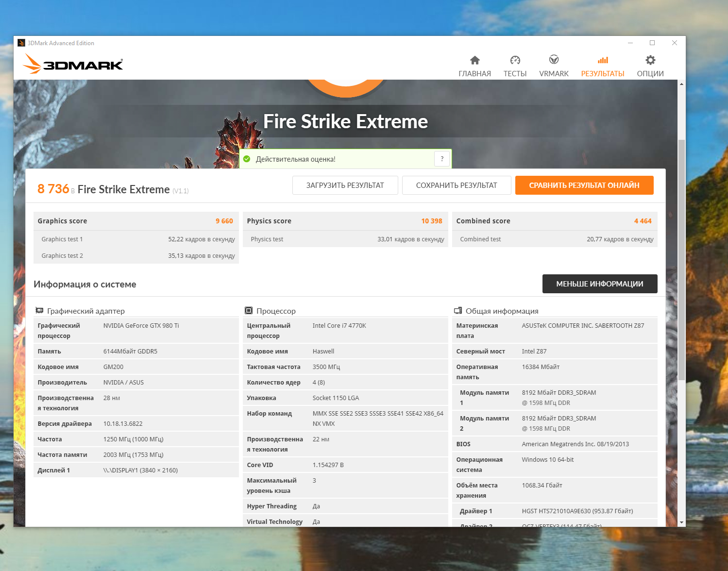Image resolution: width=728 pixels, height=571 pixels.
Task: Click the Графический адаптер section icon
Action: point(39,311)
